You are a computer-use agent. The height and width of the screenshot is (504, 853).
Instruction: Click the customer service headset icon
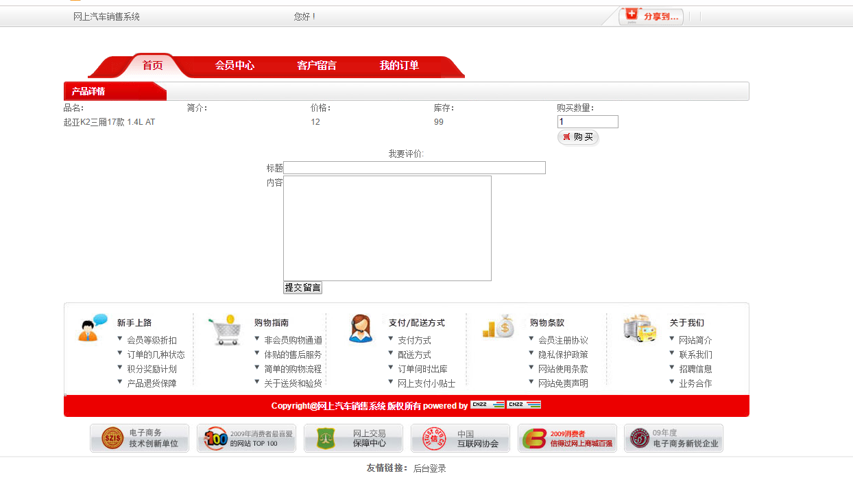361,328
